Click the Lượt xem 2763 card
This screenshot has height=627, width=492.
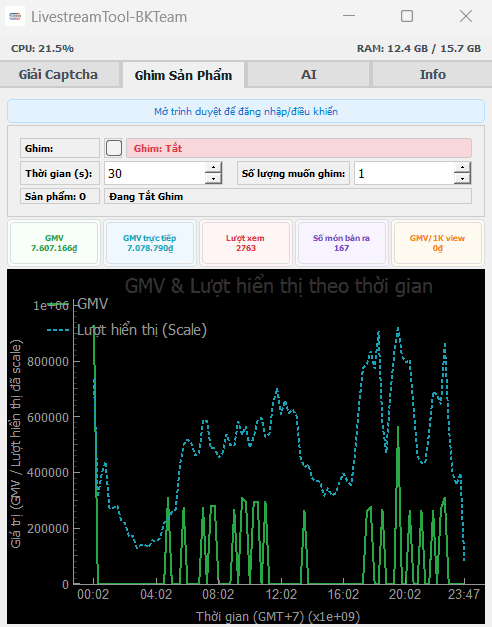(245, 243)
